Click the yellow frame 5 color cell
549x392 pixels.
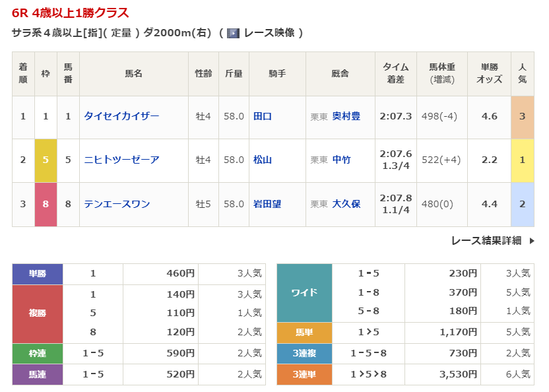coord(46,160)
